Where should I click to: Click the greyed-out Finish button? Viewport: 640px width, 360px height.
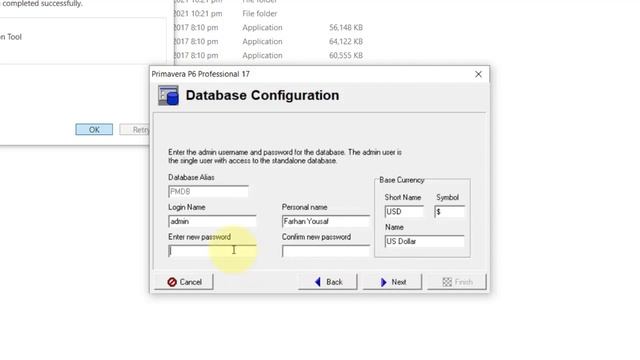point(457,282)
